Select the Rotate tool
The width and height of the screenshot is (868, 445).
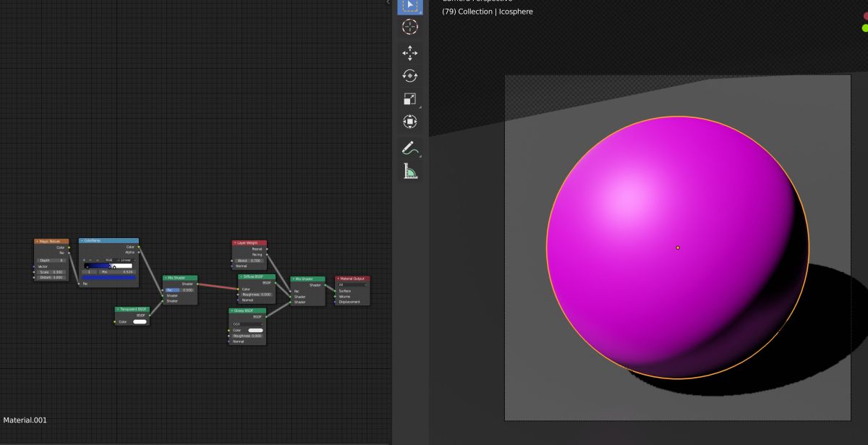(x=409, y=75)
